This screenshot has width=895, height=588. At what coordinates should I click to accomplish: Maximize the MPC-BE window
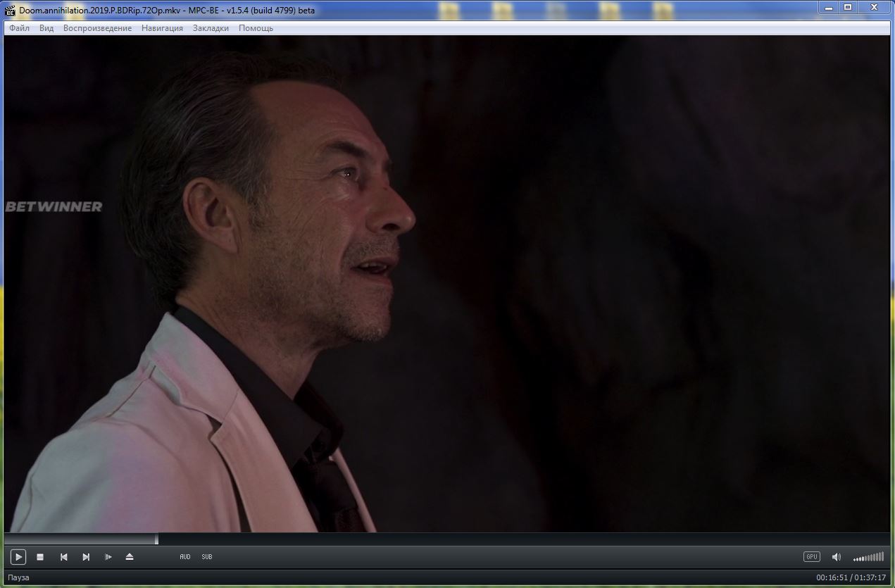click(x=848, y=7)
